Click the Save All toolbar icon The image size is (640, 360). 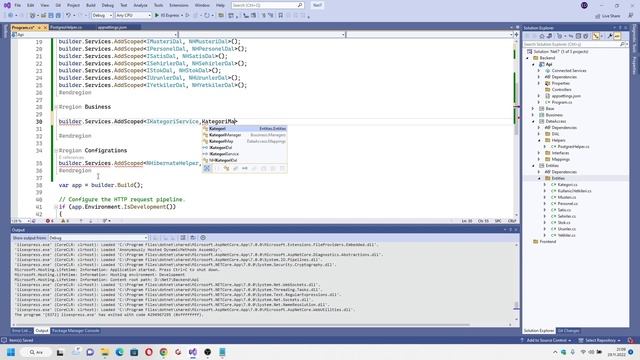click(x=58, y=16)
